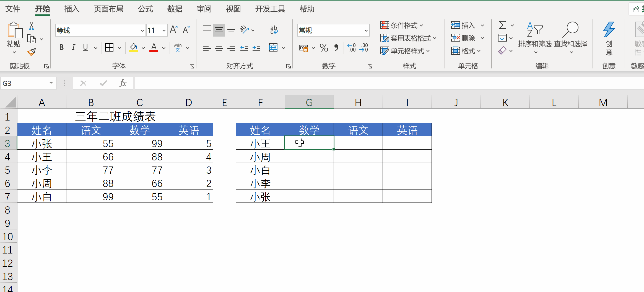The image size is (644, 292).
Task: Toggle Italic formatting
Action: (73, 48)
